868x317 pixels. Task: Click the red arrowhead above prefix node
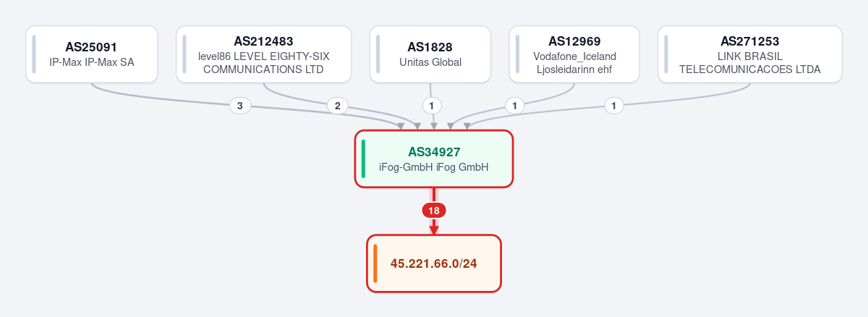tap(434, 230)
